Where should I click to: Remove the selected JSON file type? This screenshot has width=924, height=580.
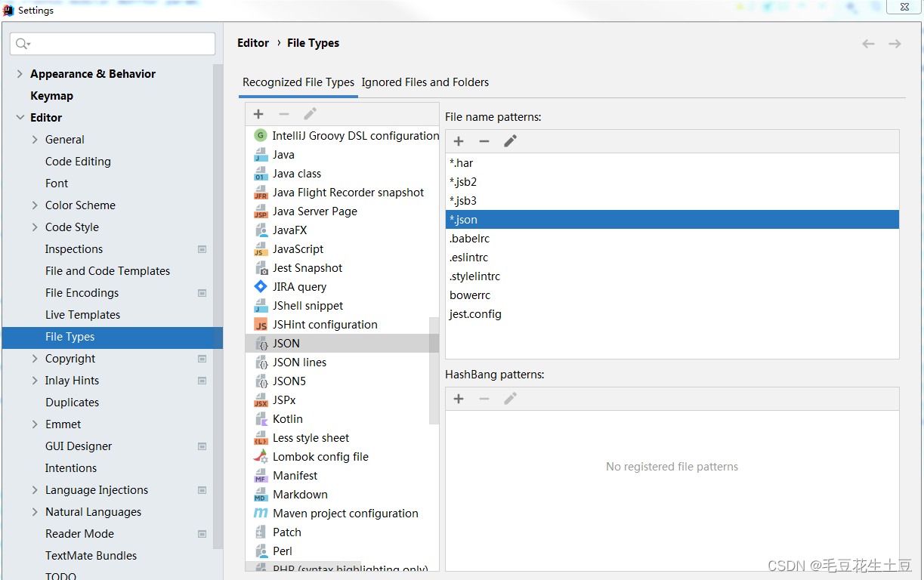(284, 113)
